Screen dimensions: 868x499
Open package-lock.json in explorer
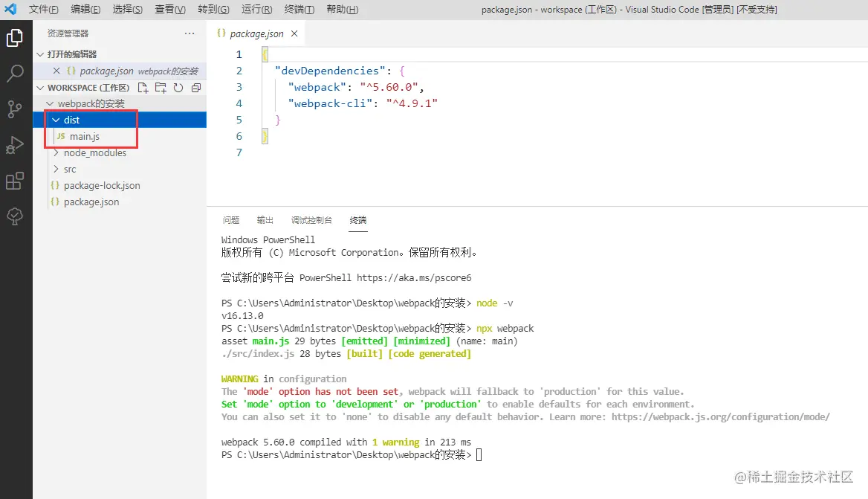pos(102,185)
